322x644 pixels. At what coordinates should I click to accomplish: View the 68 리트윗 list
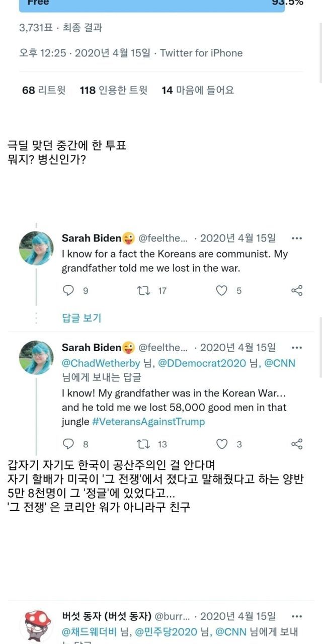tap(44, 91)
